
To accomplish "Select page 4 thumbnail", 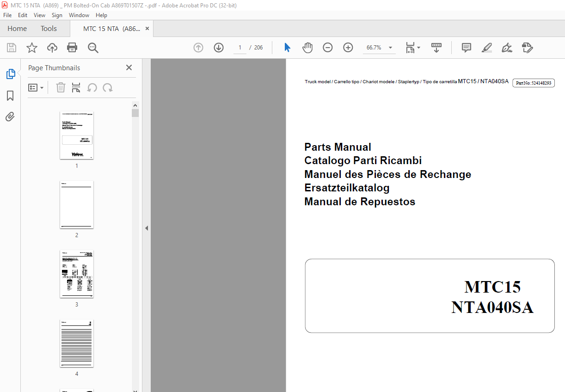I will coord(77,343).
